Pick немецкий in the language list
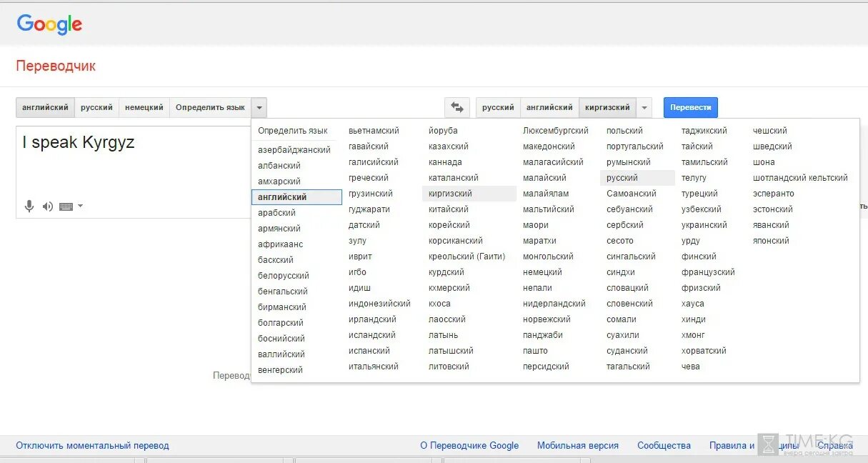The width and height of the screenshot is (868, 463). [542, 272]
